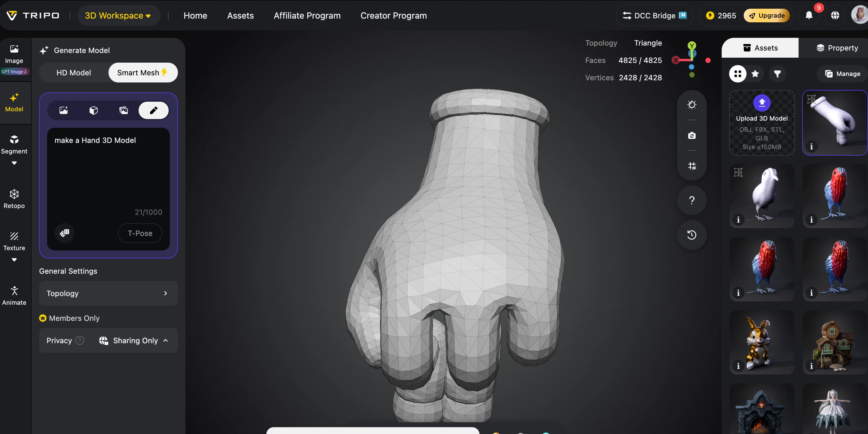
Task: Click the camera screenshot icon
Action: (x=692, y=135)
